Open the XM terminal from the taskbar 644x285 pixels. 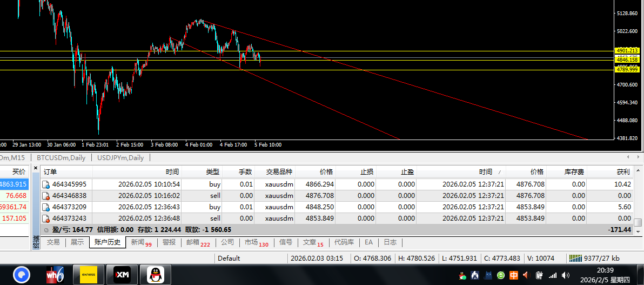[x=121, y=275]
